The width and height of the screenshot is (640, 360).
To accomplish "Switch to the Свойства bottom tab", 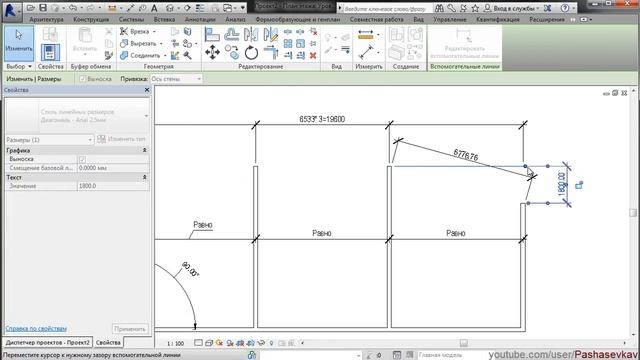I will point(108,342).
